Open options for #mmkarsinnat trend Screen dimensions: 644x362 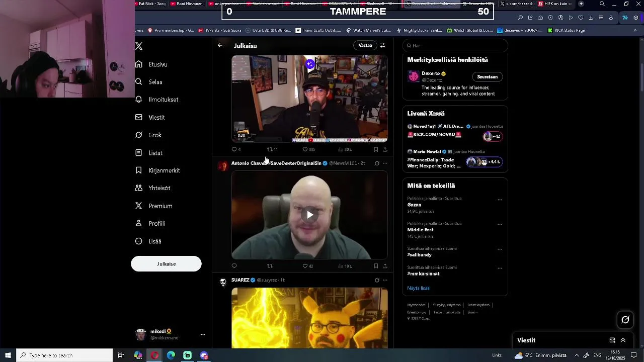(x=500, y=268)
